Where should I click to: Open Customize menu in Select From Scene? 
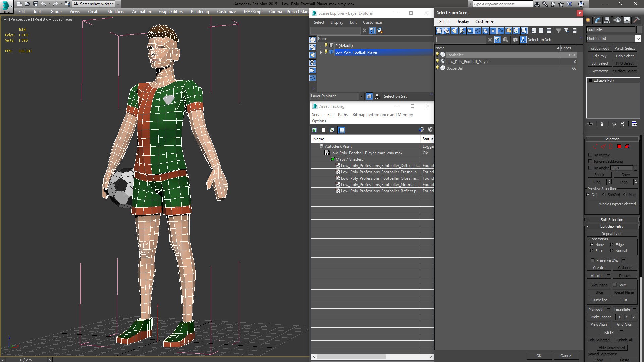[x=485, y=22]
